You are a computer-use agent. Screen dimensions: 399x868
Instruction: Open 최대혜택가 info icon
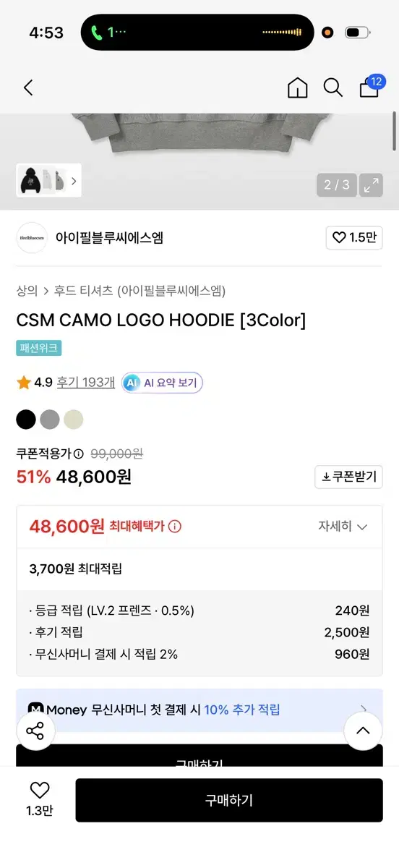(x=175, y=527)
